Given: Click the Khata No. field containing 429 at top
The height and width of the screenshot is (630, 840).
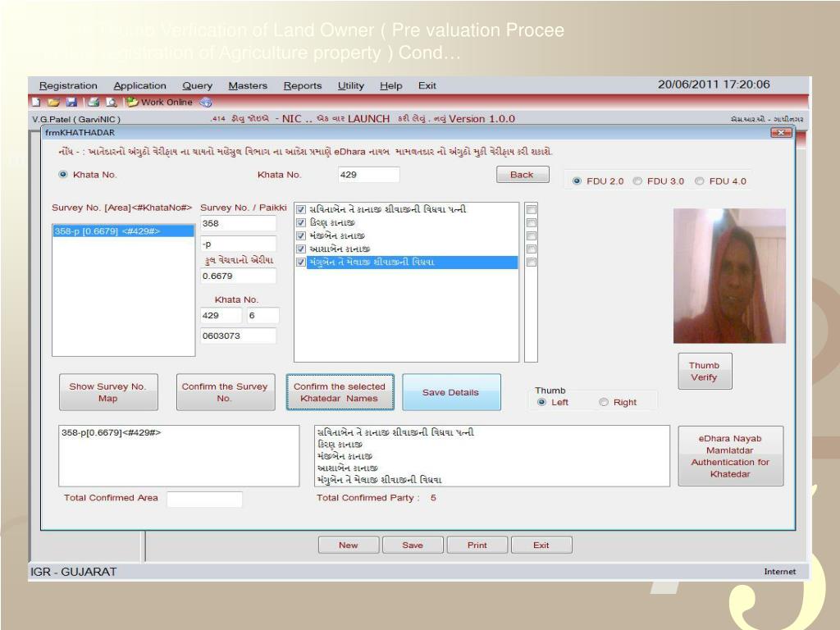Looking at the screenshot, I should click(368, 175).
